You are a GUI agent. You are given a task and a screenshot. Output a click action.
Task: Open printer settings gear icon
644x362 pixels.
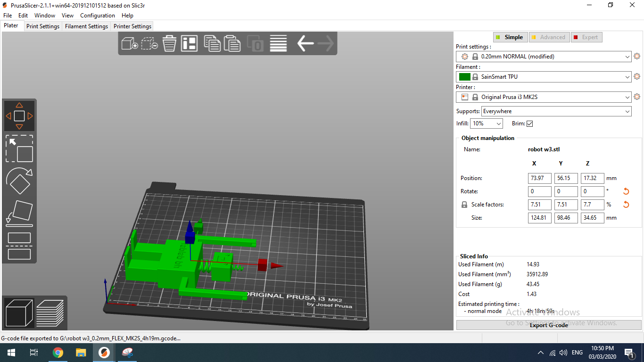tap(637, 97)
